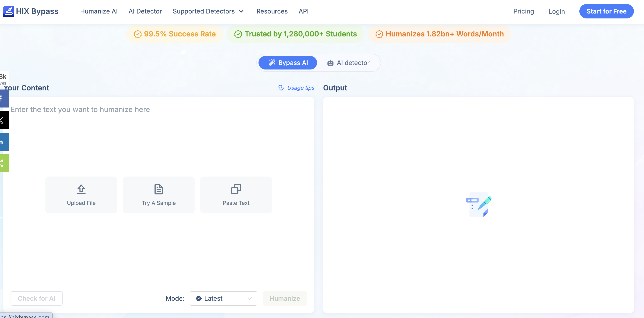The width and height of the screenshot is (644, 318).
Task: Open the Mode Latest dropdown
Action: 224,298
